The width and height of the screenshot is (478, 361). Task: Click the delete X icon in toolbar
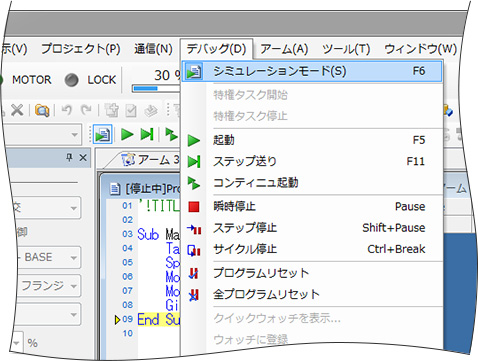click(17, 110)
